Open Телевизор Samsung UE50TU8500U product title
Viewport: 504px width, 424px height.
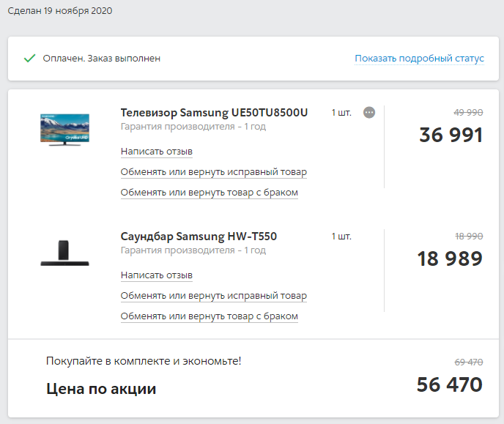(x=214, y=113)
